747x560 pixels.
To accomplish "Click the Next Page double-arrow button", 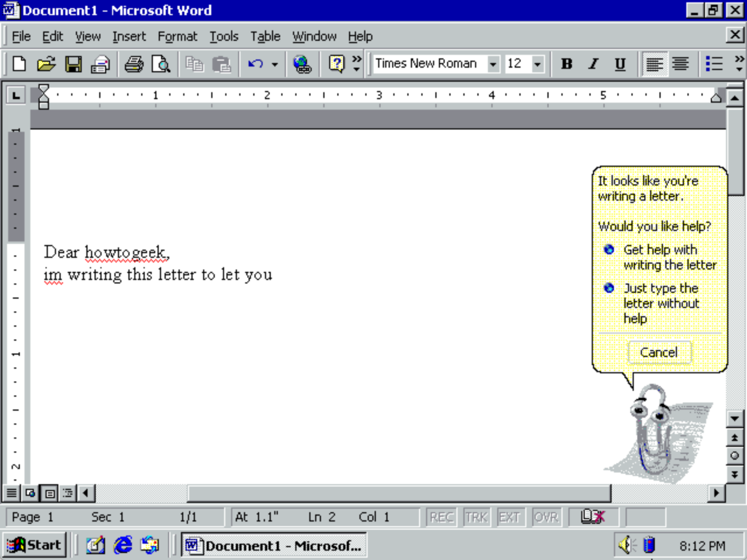I will pyautogui.click(x=735, y=474).
